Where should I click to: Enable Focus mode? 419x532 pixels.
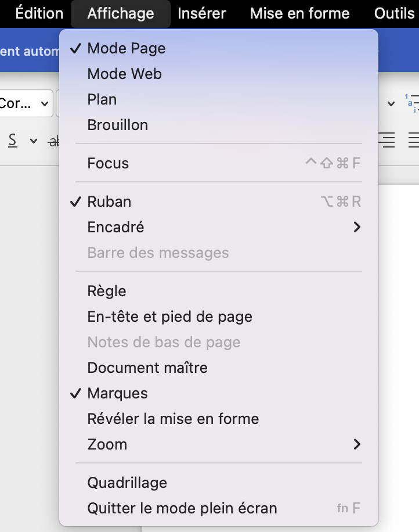click(108, 163)
